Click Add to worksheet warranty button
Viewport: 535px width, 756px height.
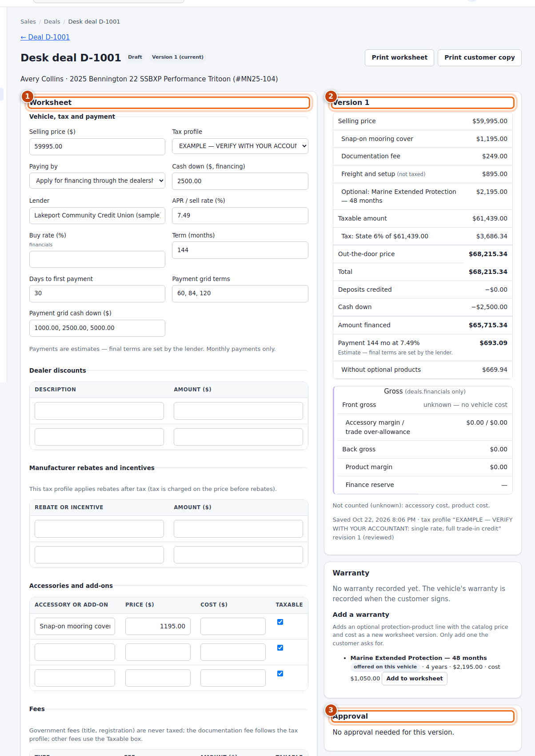pyautogui.click(x=415, y=679)
